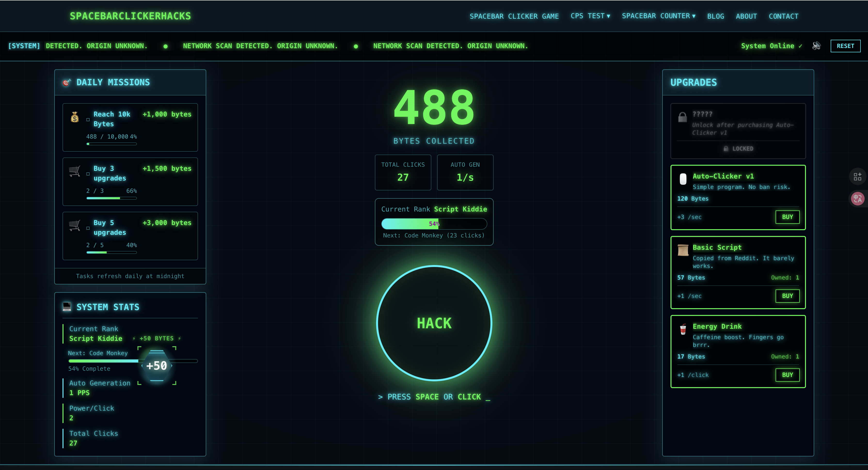Buy the Auto-Clicker v1 upgrade
The image size is (868, 470).
(x=788, y=217)
